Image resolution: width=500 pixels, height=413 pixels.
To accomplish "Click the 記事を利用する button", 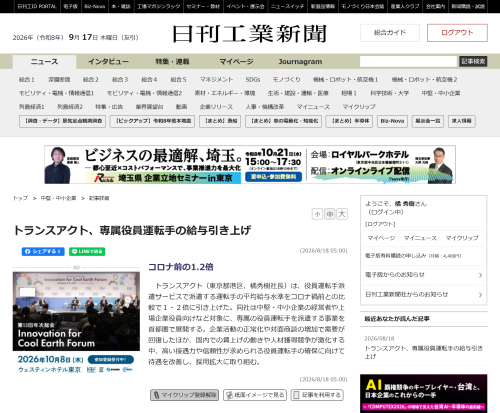I will coord(317,395).
